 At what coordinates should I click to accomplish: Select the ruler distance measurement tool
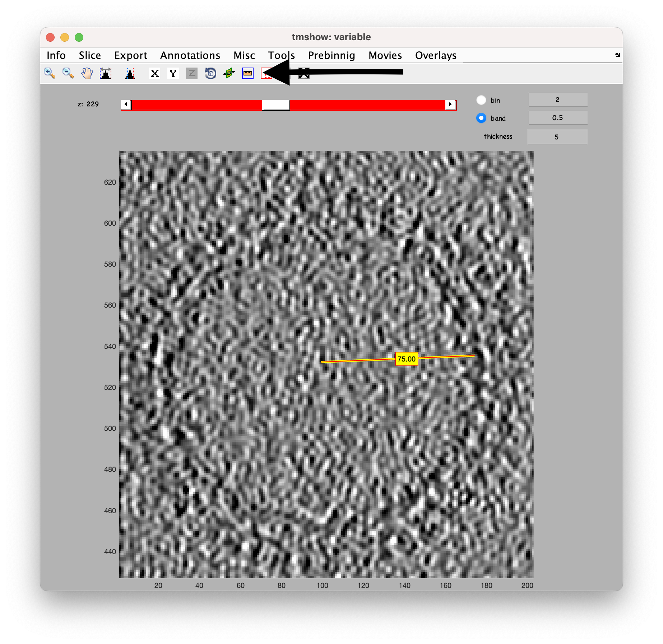(248, 73)
